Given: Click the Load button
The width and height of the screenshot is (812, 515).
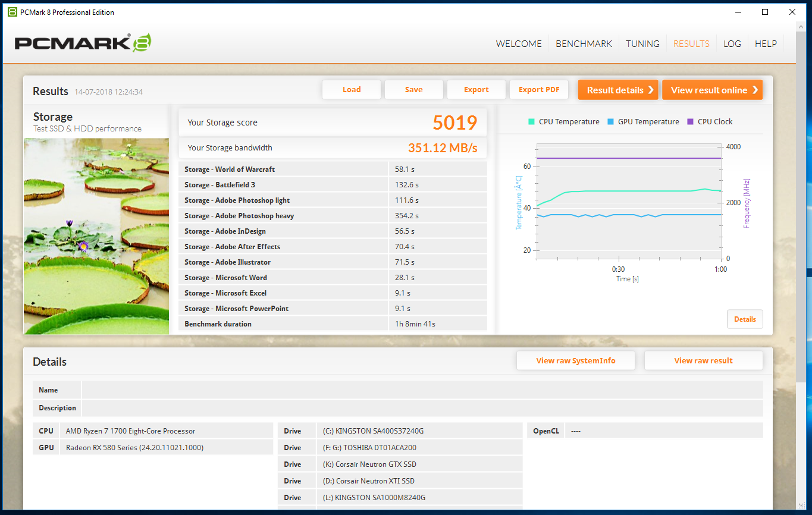Looking at the screenshot, I should pos(352,90).
